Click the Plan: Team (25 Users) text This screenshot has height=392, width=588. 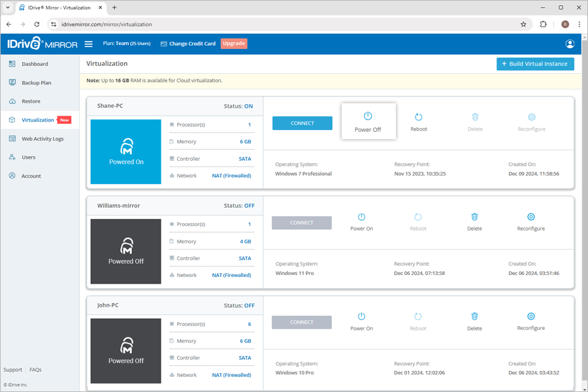(x=127, y=44)
